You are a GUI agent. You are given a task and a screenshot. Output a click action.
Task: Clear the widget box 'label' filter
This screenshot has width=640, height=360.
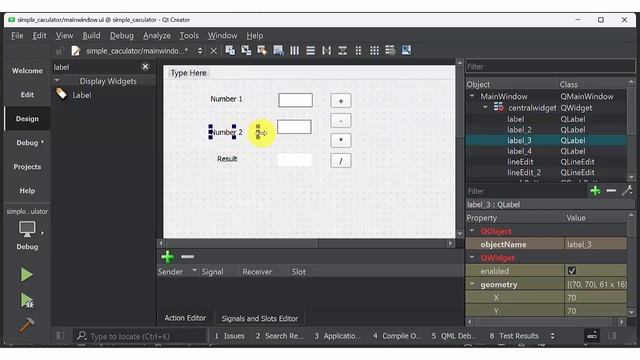[145, 67]
